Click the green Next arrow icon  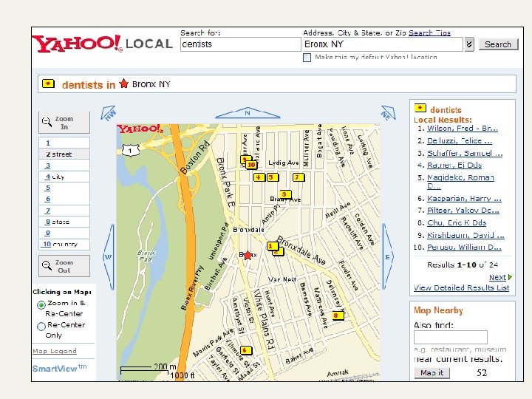coord(511,277)
